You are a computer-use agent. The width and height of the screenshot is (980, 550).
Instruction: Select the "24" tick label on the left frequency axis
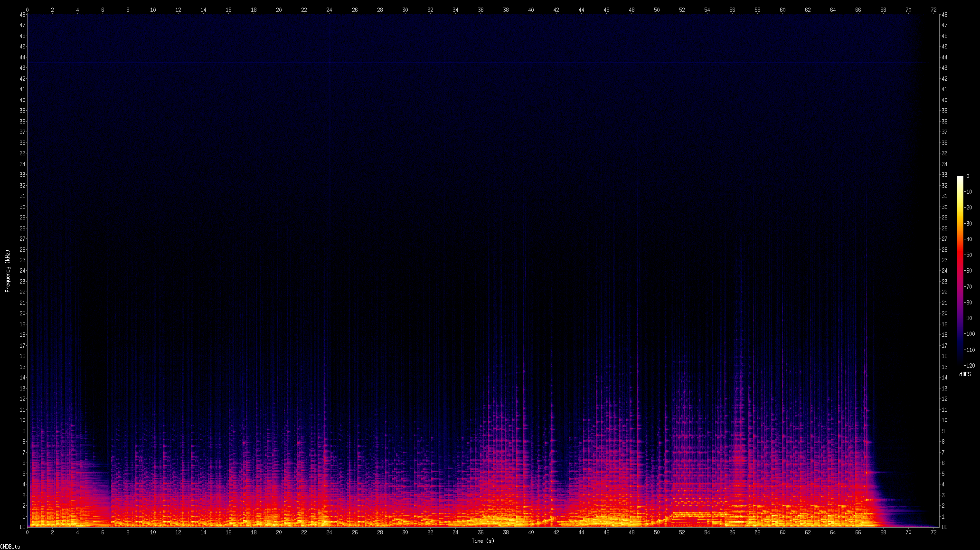23,271
